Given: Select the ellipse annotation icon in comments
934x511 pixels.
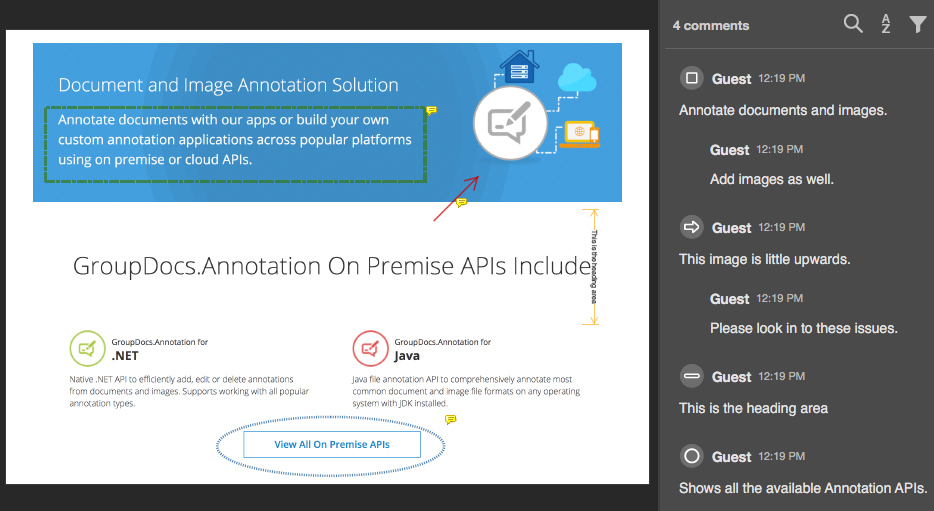Looking at the screenshot, I should 691,456.
